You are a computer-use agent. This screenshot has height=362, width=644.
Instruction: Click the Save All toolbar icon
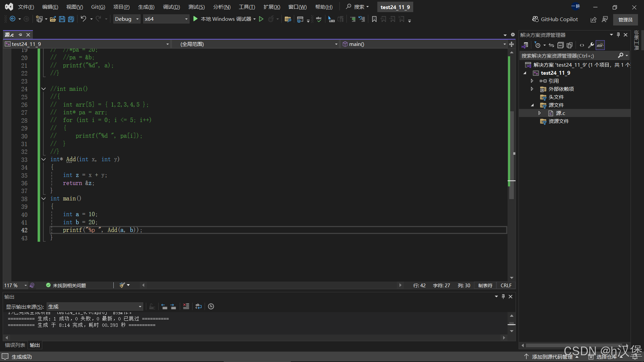(71, 19)
